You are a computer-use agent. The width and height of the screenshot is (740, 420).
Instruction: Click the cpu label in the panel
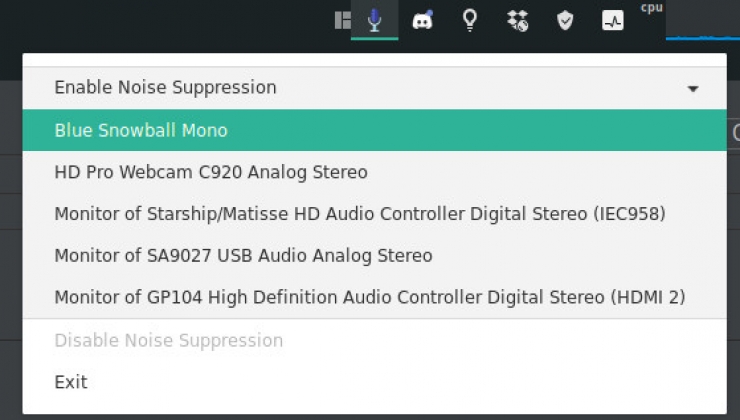(652, 8)
